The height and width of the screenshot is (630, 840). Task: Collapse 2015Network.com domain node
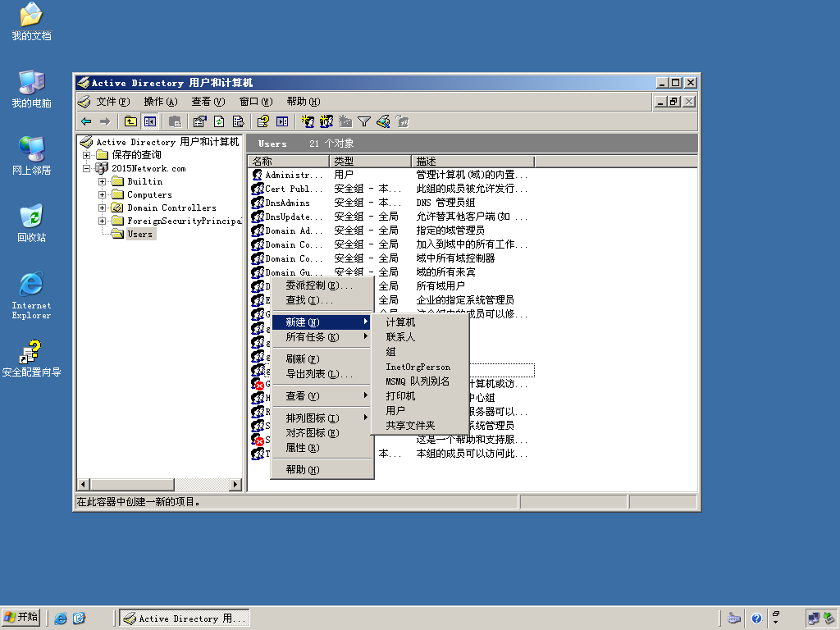click(x=86, y=168)
